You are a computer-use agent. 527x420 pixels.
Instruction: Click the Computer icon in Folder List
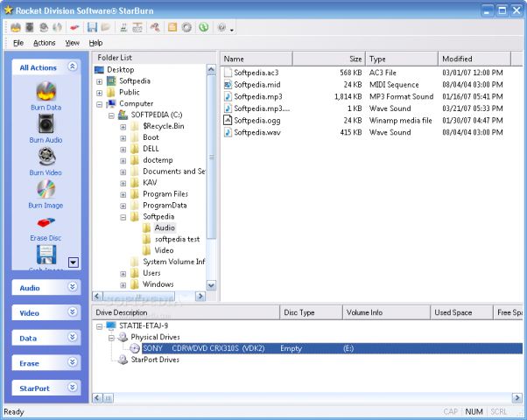coord(111,103)
